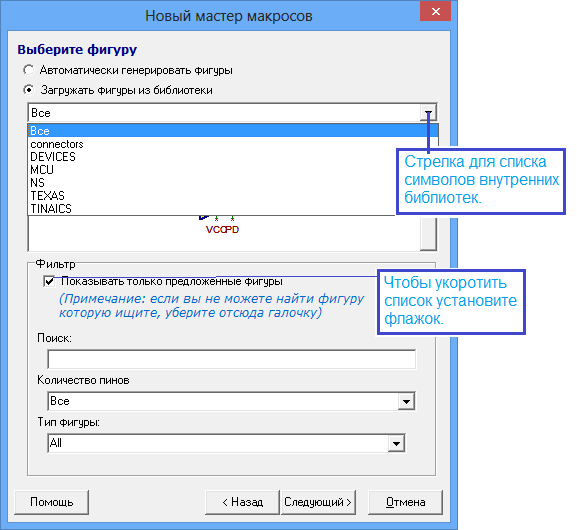Close the 'Новый мастер макросов' dialog

click(x=436, y=11)
